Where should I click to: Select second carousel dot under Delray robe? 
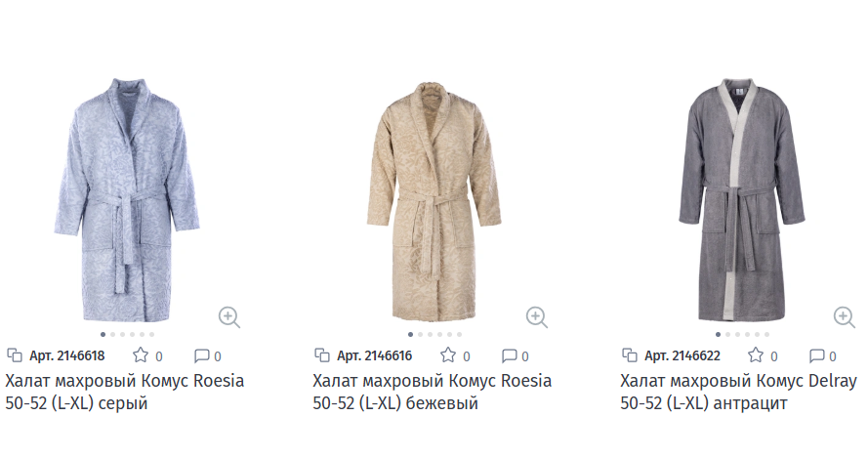point(728,335)
